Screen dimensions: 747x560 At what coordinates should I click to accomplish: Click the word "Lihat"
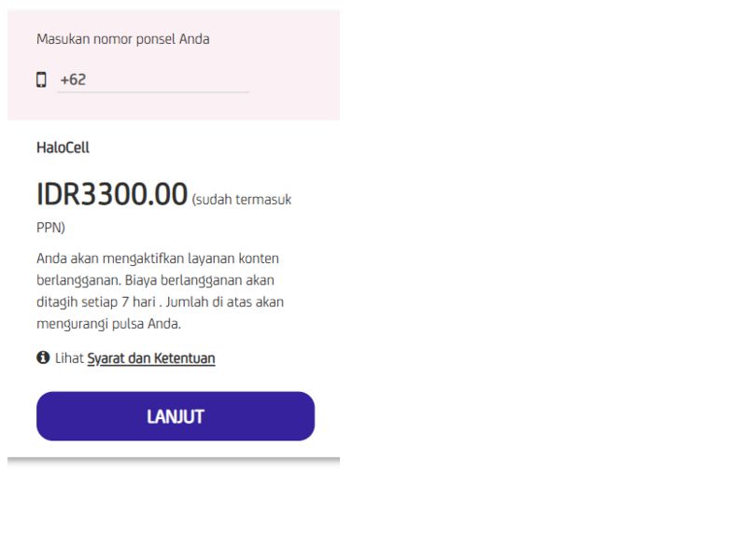tap(69, 358)
